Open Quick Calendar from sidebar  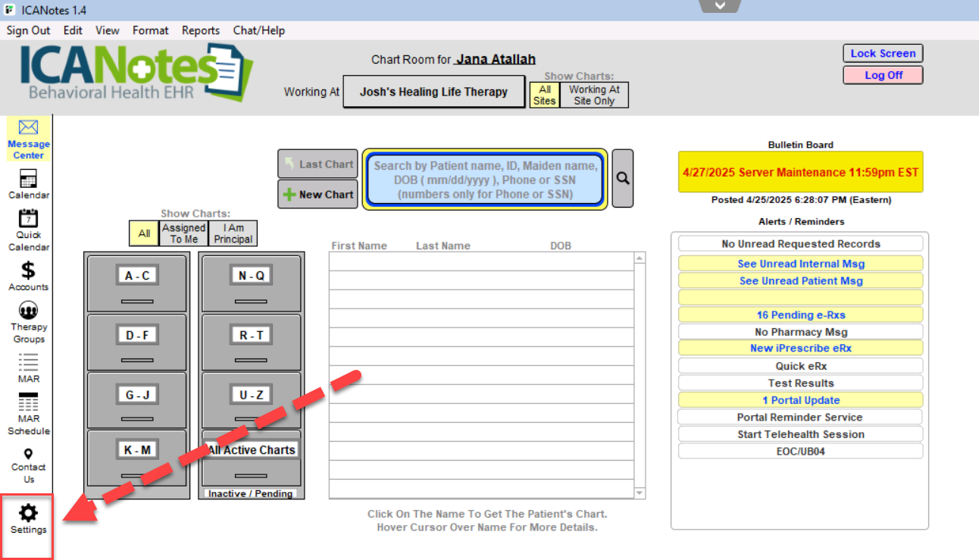[28, 219]
